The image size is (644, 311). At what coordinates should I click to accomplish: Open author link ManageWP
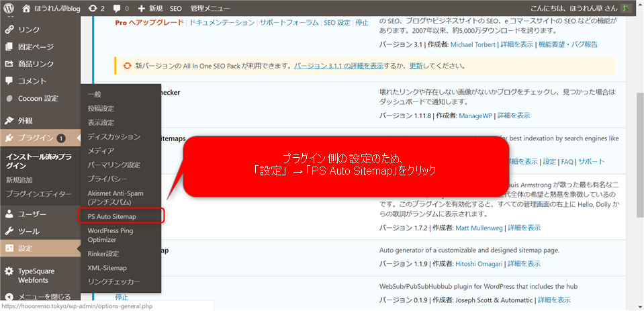pos(475,116)
